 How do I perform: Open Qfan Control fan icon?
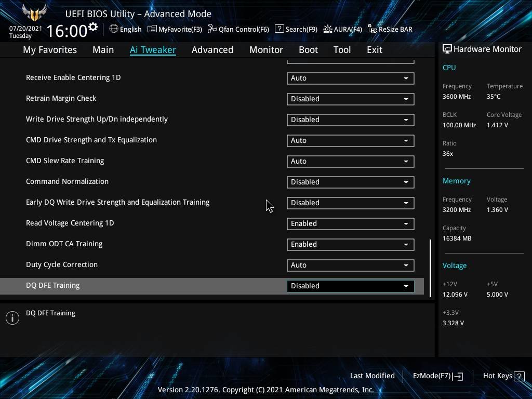coord(212,29)
